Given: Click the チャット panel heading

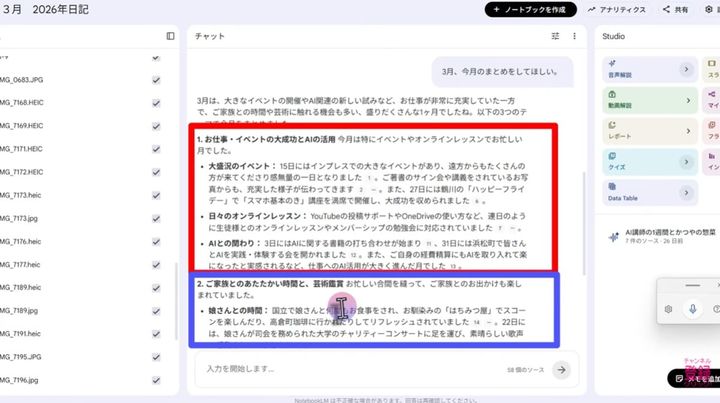Looking at the screenshot, I should (x=209, y=36).
